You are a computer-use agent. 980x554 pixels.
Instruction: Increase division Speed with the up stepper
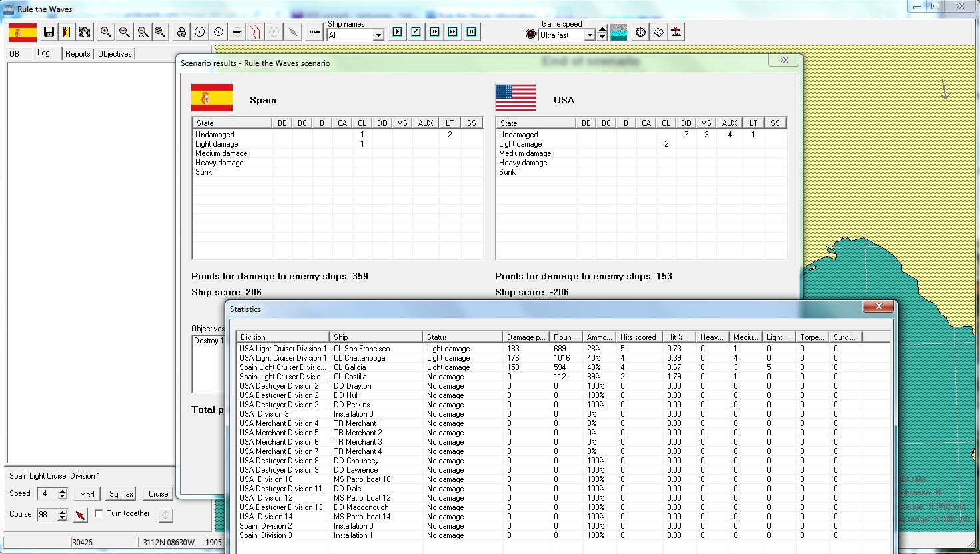(x=61, y=491)
